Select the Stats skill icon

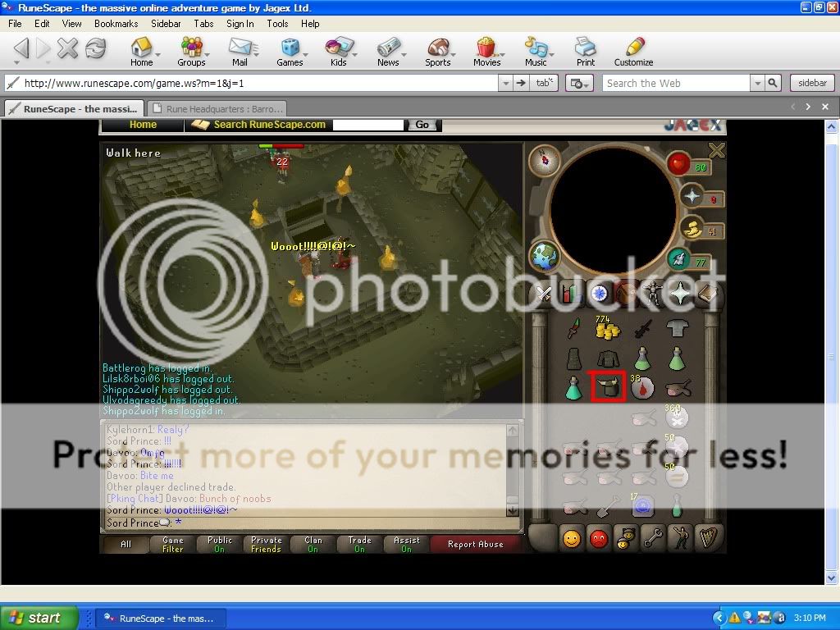coord(571,293)
